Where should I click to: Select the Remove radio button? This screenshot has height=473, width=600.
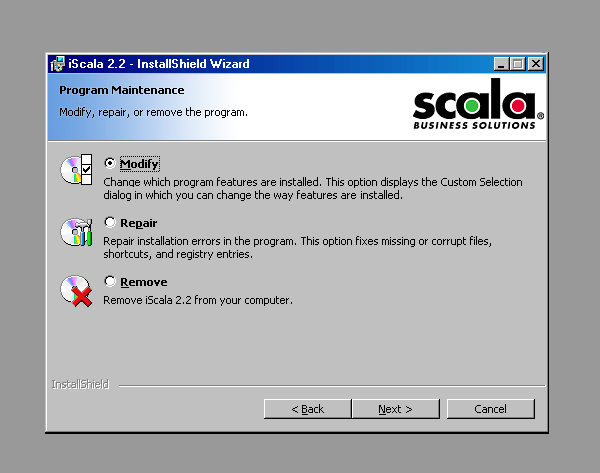click(x=110, y=281)
